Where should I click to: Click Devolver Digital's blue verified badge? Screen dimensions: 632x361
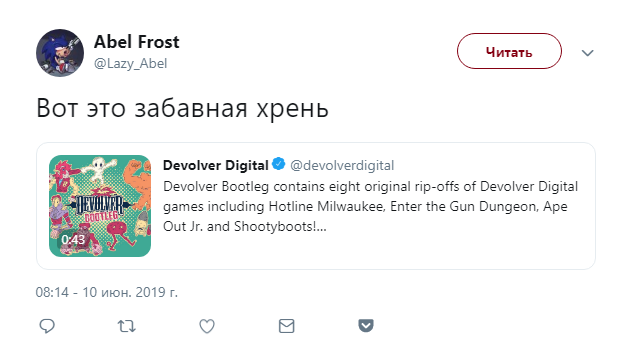pos(279,164)
